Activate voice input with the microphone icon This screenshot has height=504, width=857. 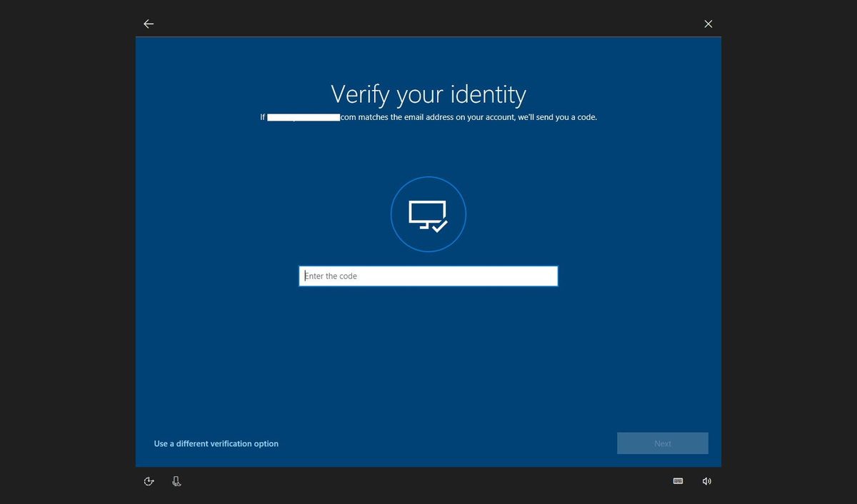coord(176,480)
